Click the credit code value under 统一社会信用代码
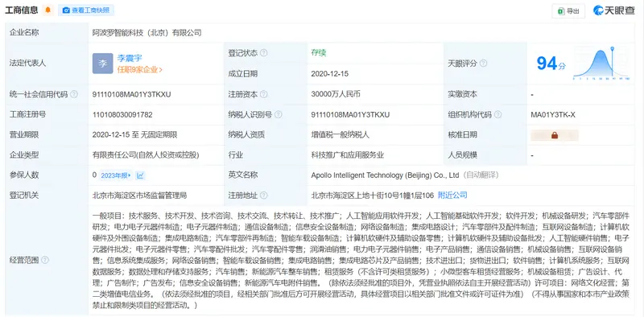 (x=131, y=94)
